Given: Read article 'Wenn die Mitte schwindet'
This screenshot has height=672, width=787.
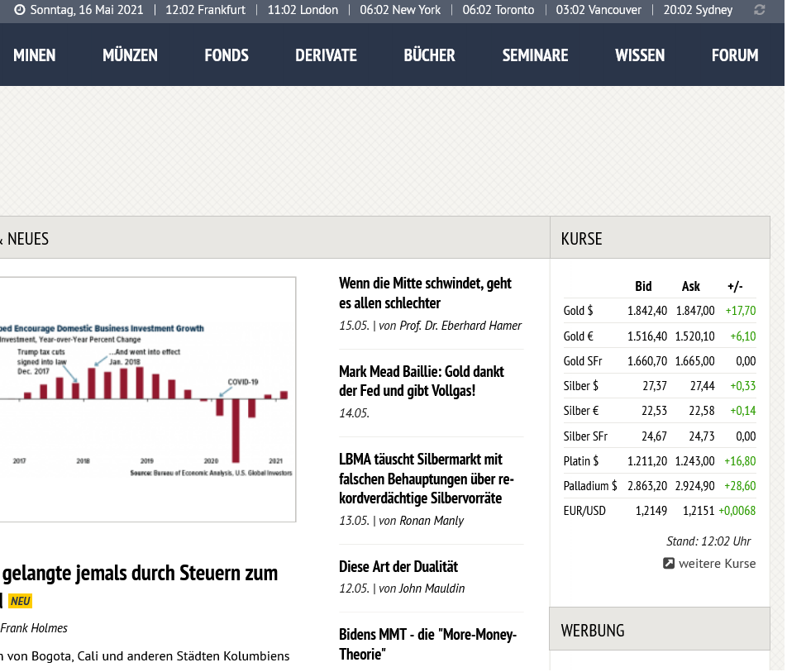Looking at the screenshot, I should tap(425, 293).
